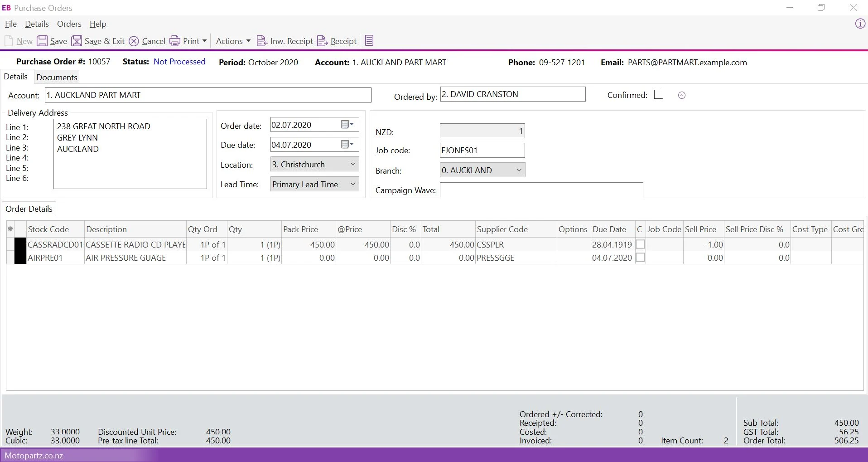Open the notes document icon on the toolbar
The width and height of the screenshot is (868, 462).
coord(369,40)
